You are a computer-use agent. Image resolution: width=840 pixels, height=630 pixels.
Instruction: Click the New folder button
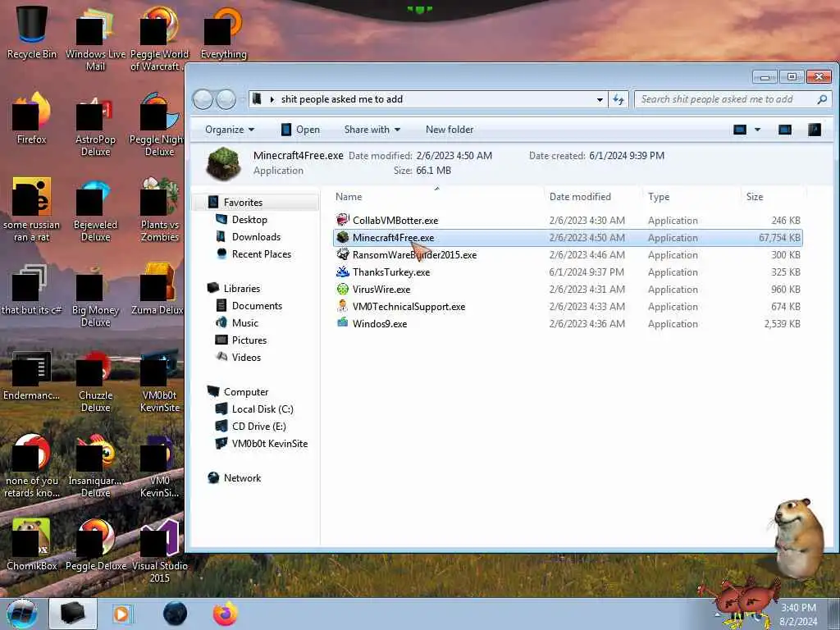click(x=450, y=130)
